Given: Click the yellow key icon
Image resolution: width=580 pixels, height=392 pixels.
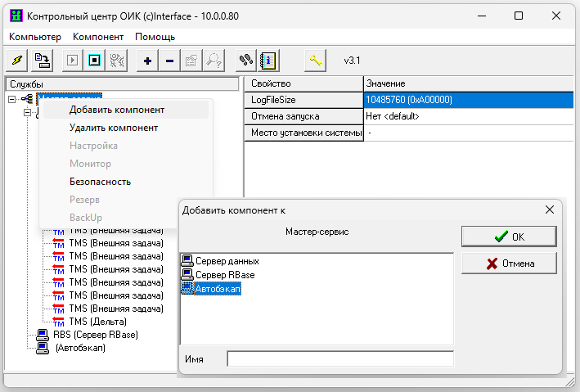Looking at the screenshot, I should pos(315,60).
